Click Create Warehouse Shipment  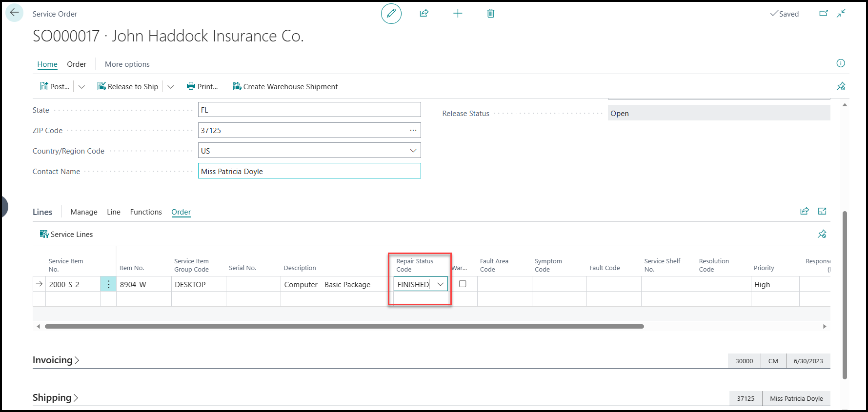(285, 87)
